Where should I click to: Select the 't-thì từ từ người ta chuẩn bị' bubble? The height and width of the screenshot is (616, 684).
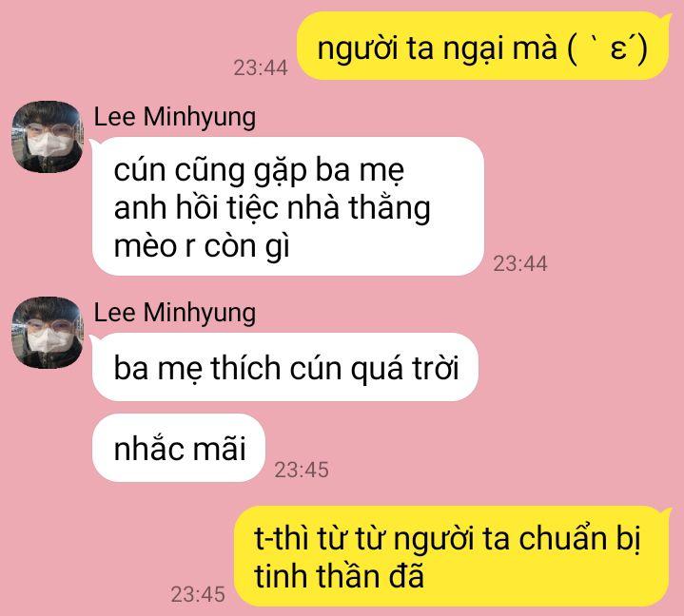pyautogui.click(x=452, y=556)
